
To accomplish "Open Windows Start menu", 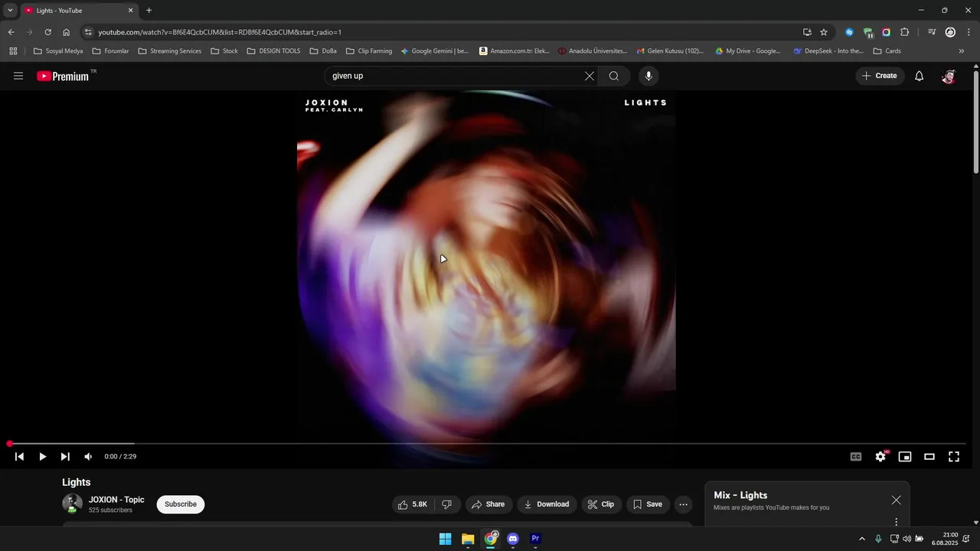I will pyautogui.click(x=445, y=539).
